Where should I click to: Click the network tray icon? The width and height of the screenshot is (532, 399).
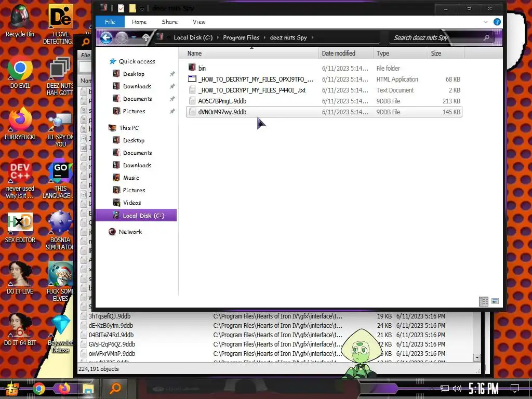point(445,389)
